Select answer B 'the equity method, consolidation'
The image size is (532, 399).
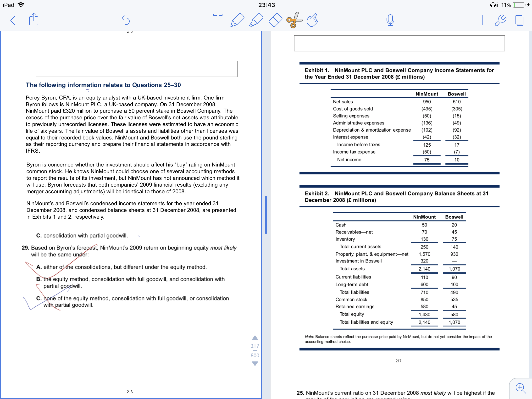tap(130, 282)
